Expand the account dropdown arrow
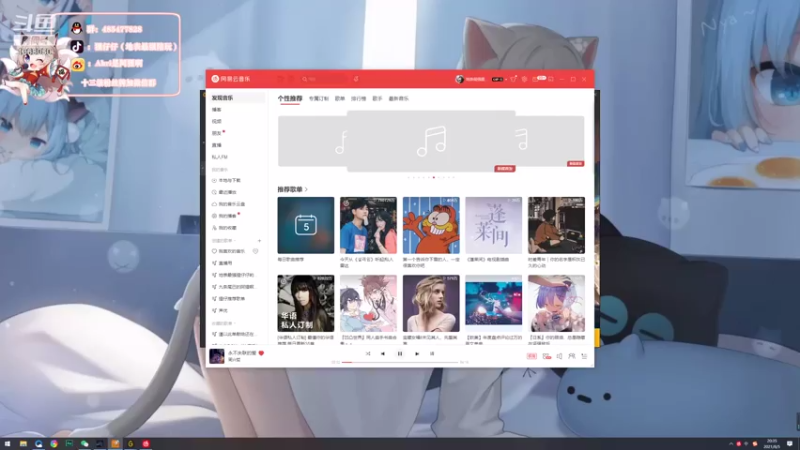 click(x=505, y=80)
